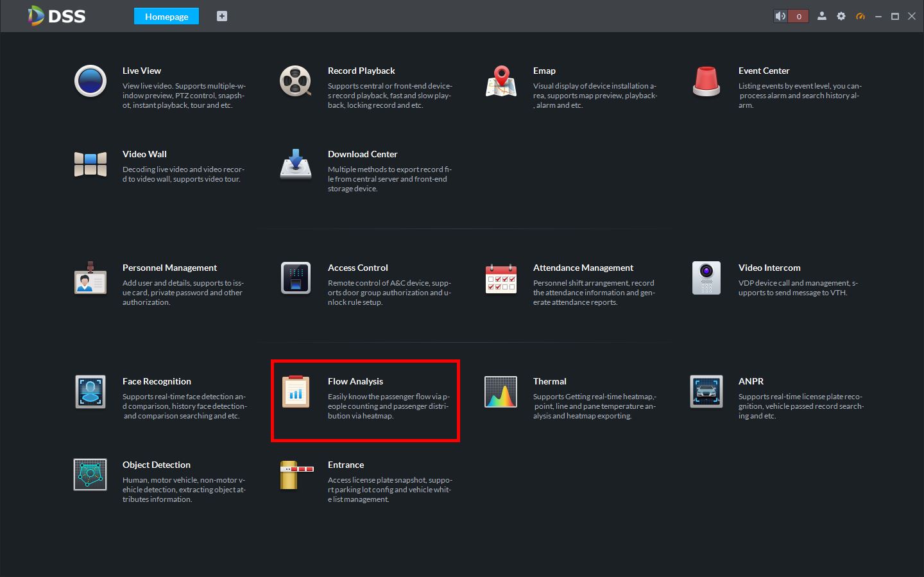The height and width of the screenshot is (577, 924).
Task: Click the ANPR title
Action: (751, 381)
